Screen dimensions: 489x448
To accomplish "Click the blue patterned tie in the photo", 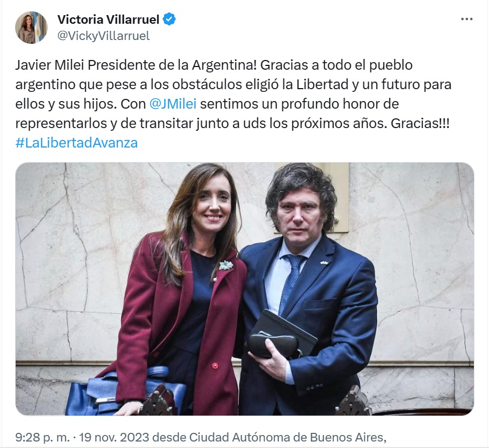I will point(291,282).
